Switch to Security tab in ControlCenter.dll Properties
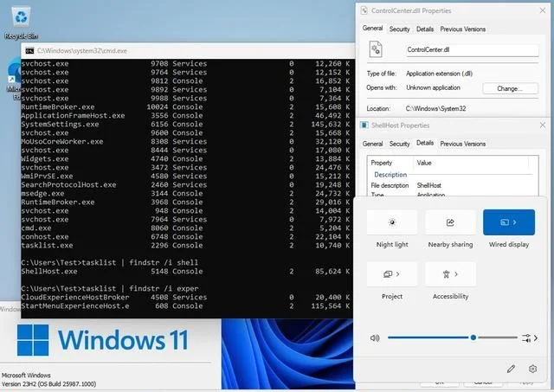This screenshot has width=554, height=392. tap(399, 29)
